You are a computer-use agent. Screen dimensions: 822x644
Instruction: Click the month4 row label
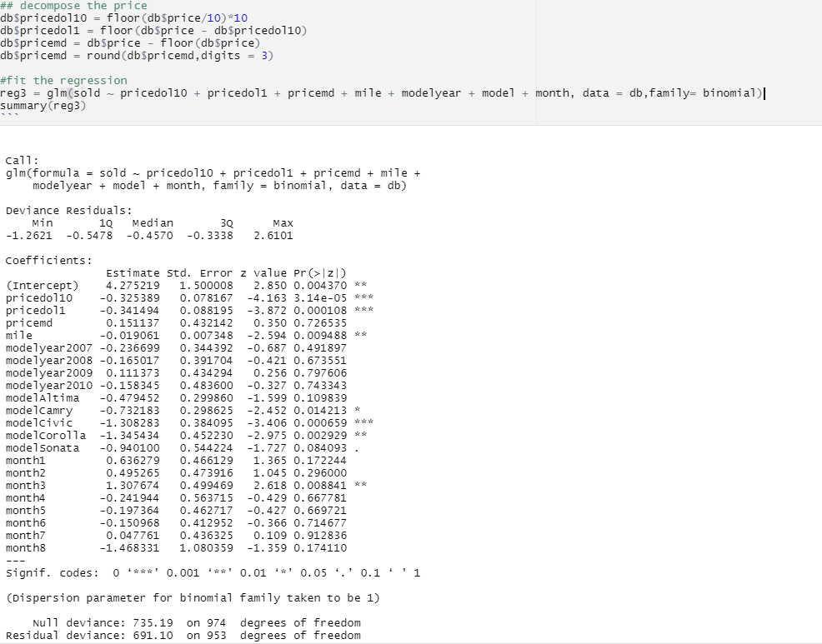[25, 498]
